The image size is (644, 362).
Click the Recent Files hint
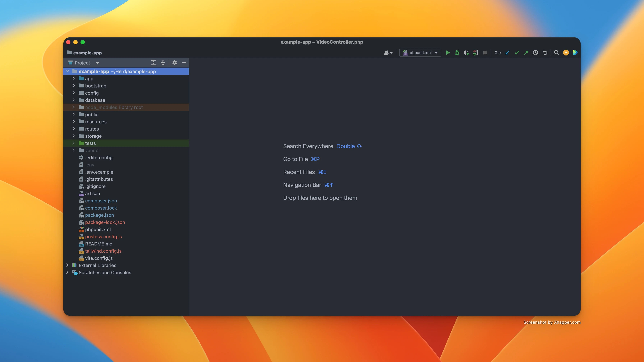pos(299,172)
